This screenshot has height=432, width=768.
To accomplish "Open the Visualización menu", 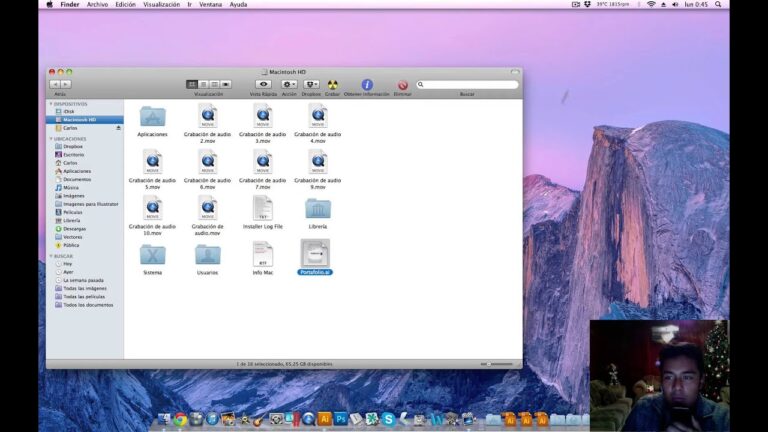I will 162,4.
